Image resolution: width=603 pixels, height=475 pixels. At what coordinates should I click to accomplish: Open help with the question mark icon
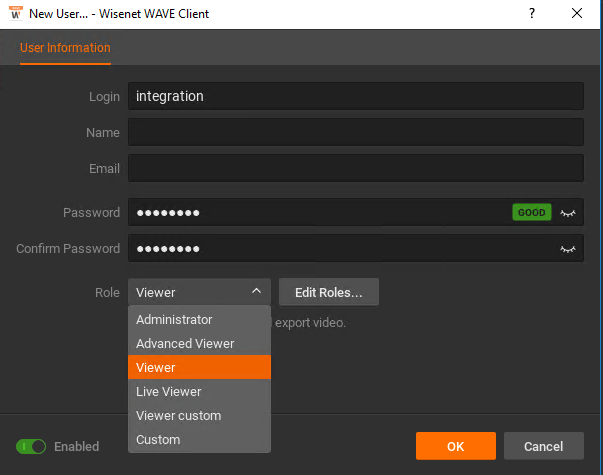click(532, 13)
